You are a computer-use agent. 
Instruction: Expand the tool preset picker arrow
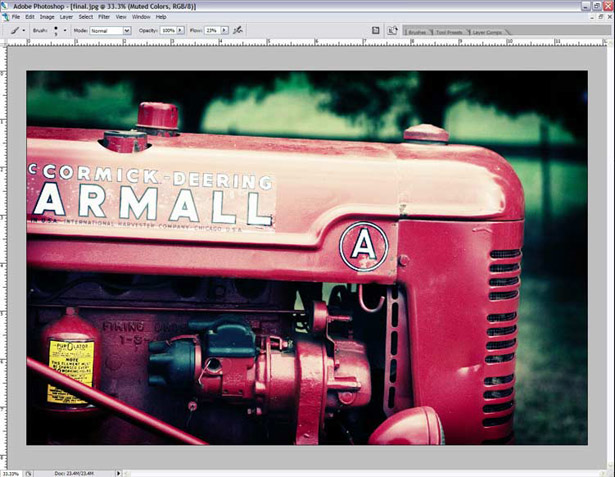pyautogui.click(x=24, y=30)
